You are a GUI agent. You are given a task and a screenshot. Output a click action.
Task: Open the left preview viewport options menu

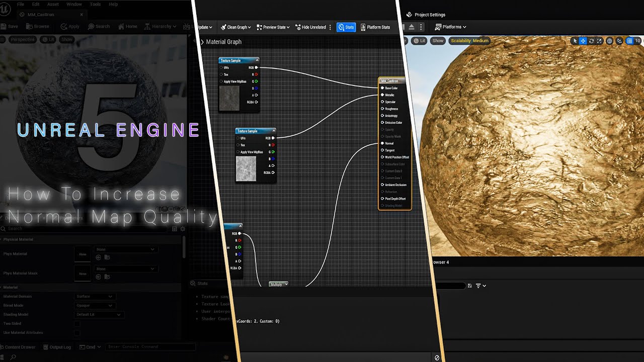(x=3, y=39)
